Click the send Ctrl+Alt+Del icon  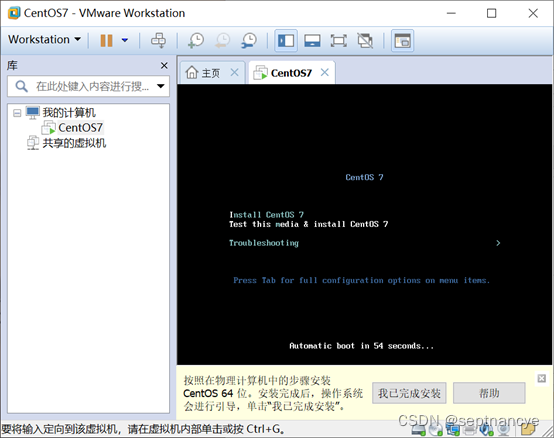click(x=158, y=40)
